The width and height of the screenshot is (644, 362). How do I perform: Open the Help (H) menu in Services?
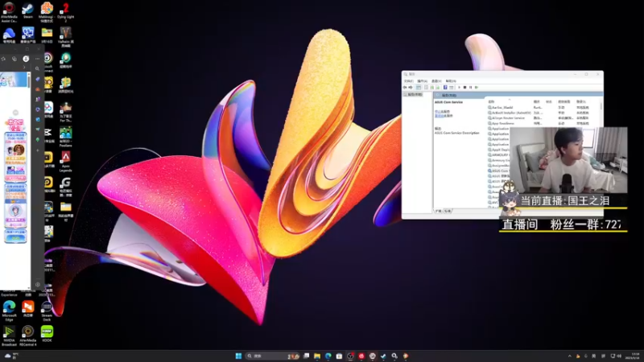click(x=451, y=81)
